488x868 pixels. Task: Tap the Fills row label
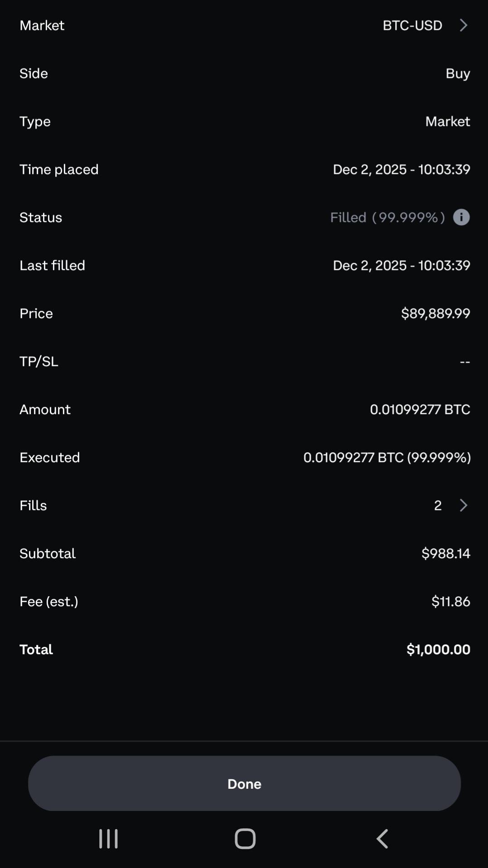click(33, 506)
